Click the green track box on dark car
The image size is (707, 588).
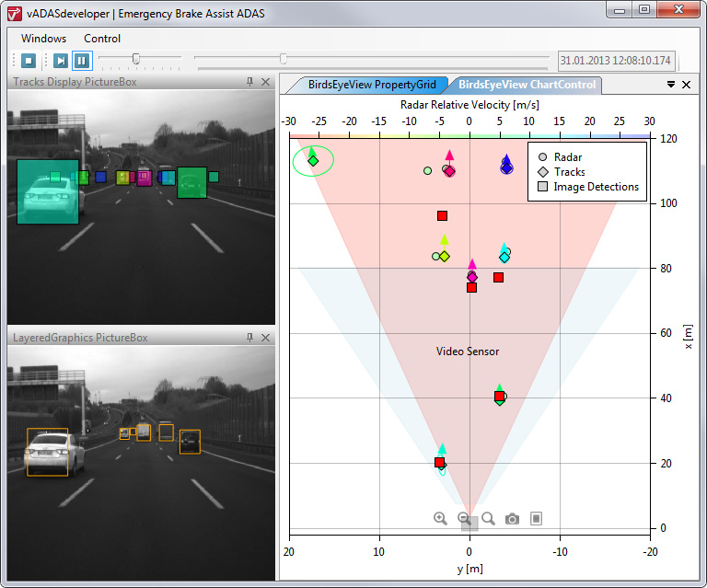pos(191,182)
